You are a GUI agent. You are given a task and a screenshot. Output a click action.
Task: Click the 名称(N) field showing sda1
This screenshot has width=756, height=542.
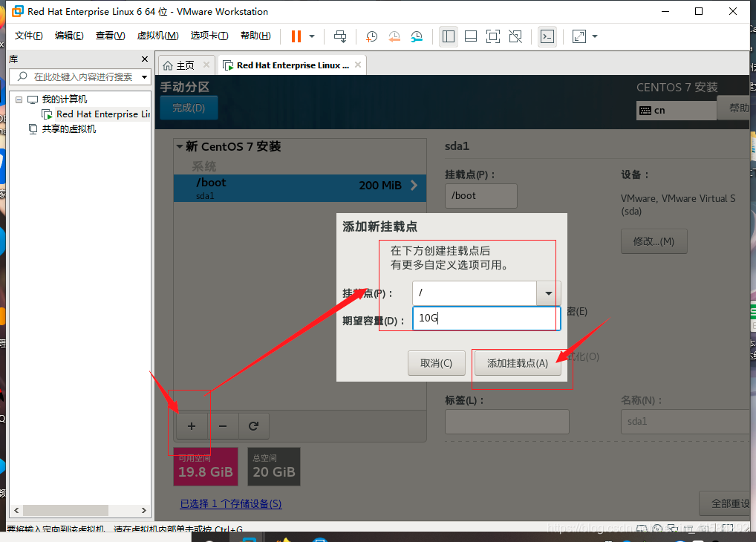pyautogui.click(x=686, y=422)
